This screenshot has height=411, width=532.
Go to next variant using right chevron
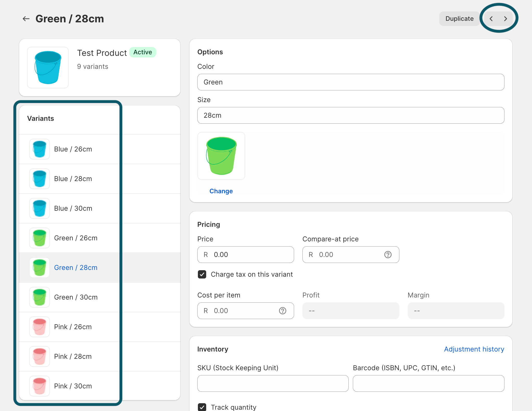point(505,19)
